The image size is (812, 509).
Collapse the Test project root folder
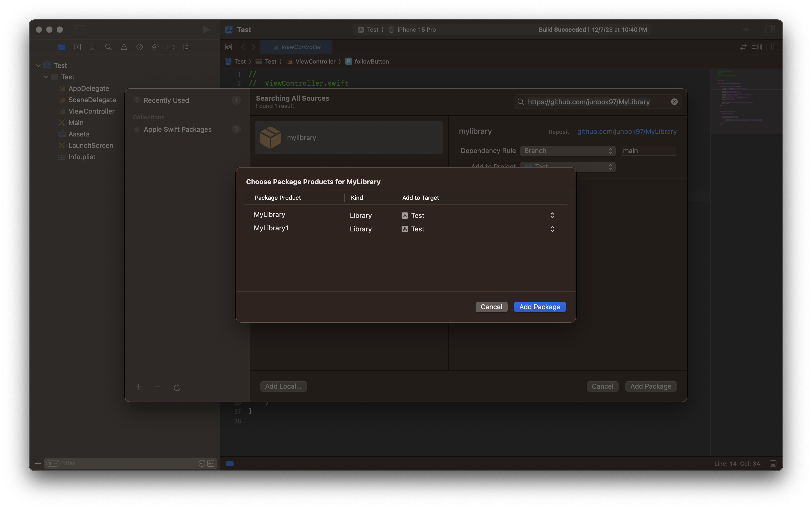tap(38, 66)
